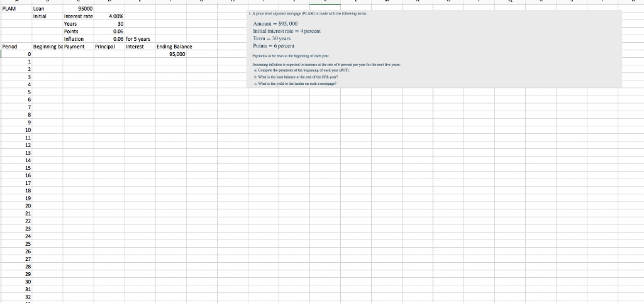This screenshot has width=644, height=303.
Task: Select the Principal column header cell
Action: click(x=109, y=47)
